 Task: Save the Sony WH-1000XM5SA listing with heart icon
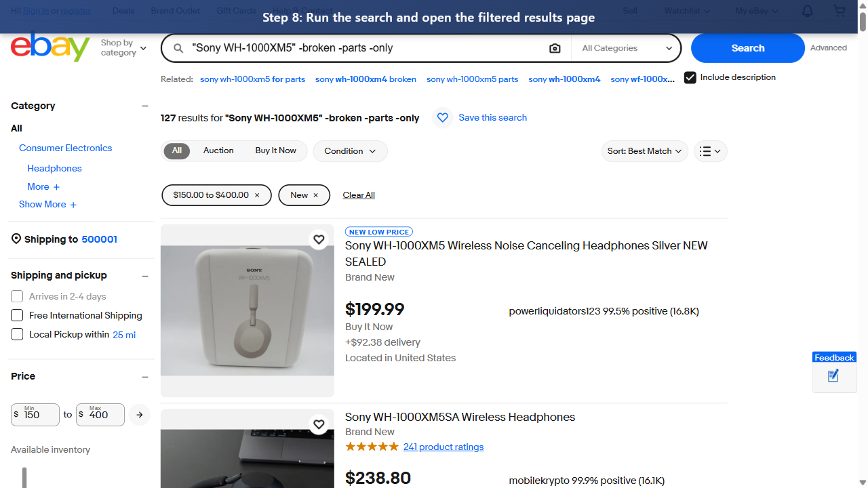tap(319, 424)
